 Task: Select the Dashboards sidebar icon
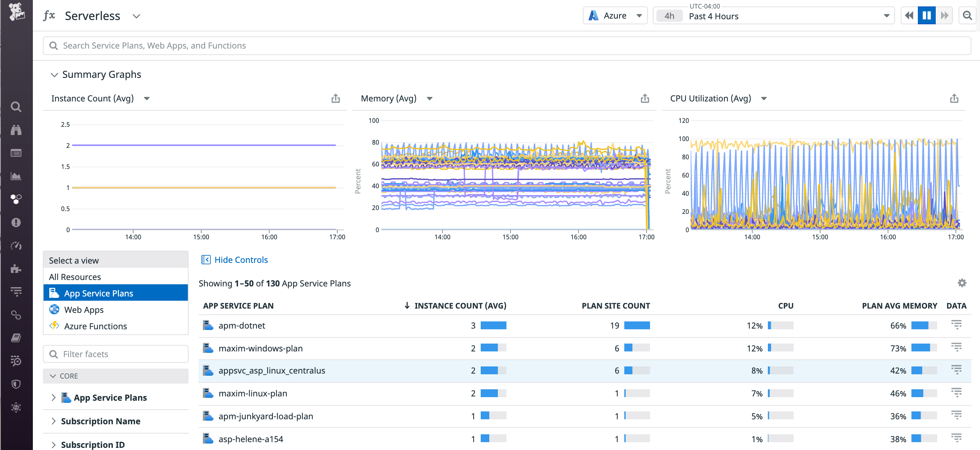coord(16,176)
